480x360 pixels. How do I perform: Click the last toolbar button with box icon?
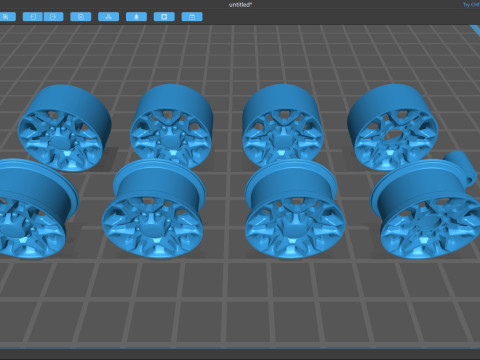tap(192, 17)
